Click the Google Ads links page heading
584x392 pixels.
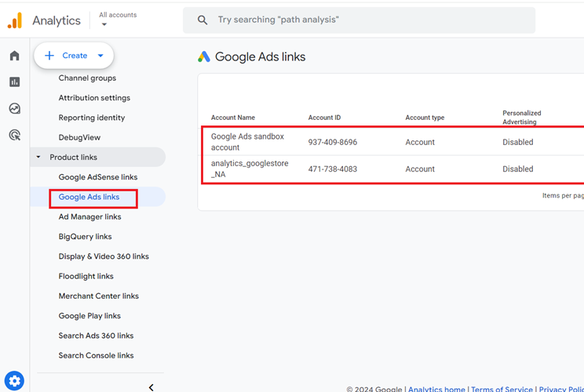(261, 57)
